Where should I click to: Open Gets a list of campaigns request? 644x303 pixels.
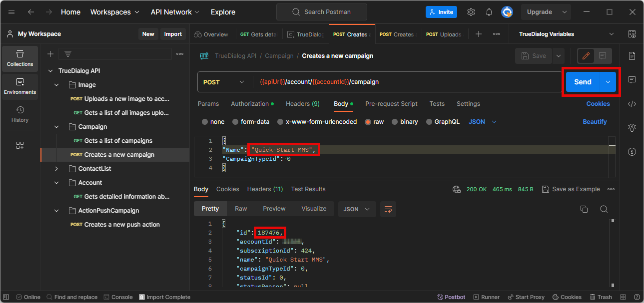[x=118, y=141]
